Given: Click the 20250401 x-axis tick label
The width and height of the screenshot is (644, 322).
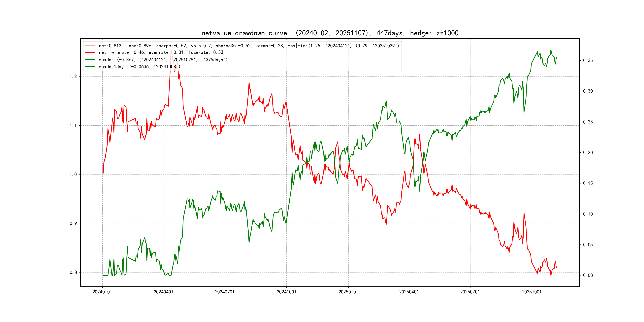Looking at the screenshot, I should tap(409, 292).
